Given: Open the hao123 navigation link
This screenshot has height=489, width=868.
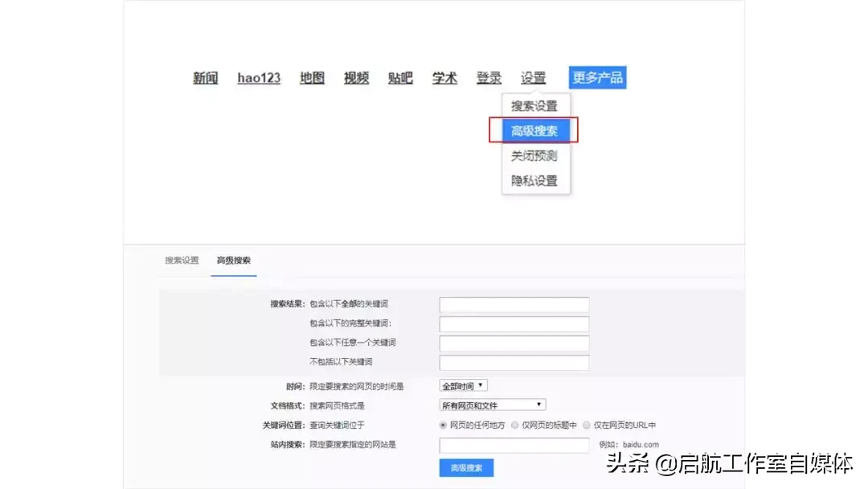Looking at the screenshot, I should (259, 77).
